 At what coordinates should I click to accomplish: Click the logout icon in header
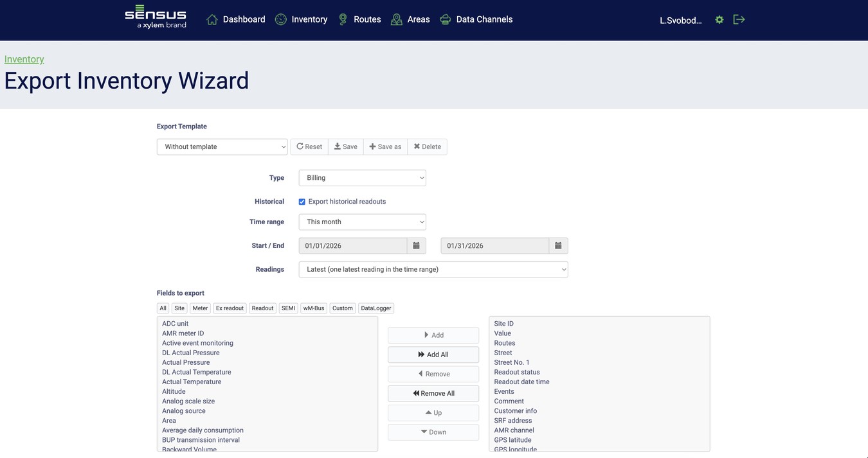[x=739, y=19]
